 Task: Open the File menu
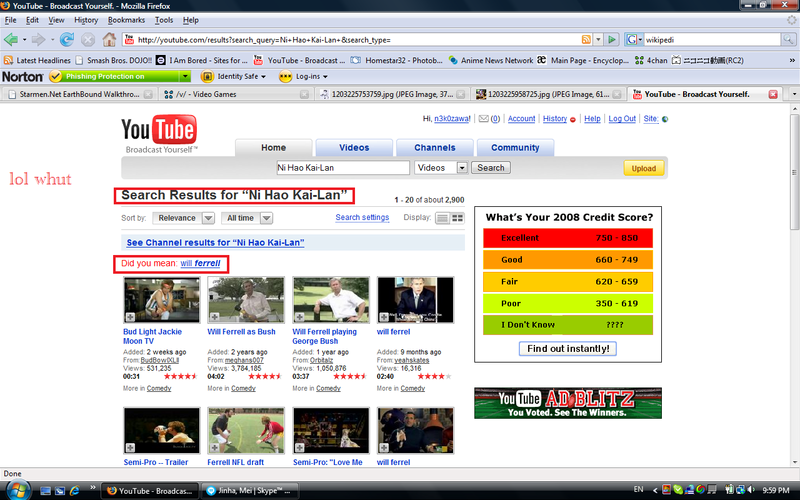tap(10, 20)
